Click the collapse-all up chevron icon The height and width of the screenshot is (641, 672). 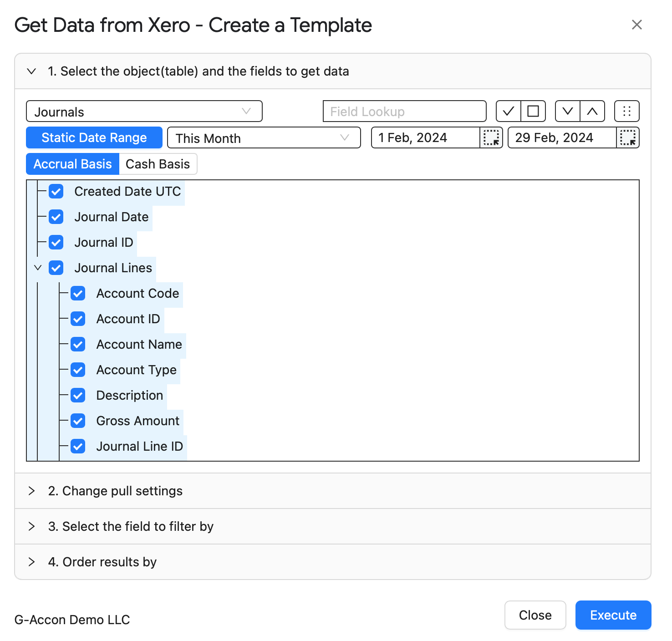click(x=592, y=111)
